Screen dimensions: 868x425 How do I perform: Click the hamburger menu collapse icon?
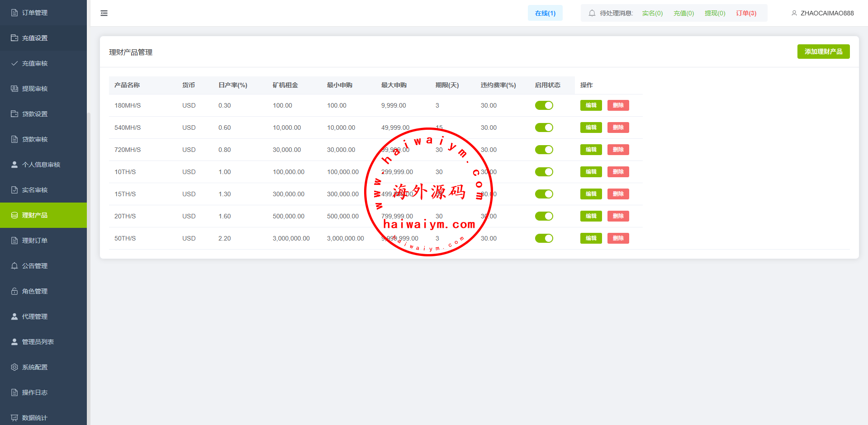coord(104,13)
